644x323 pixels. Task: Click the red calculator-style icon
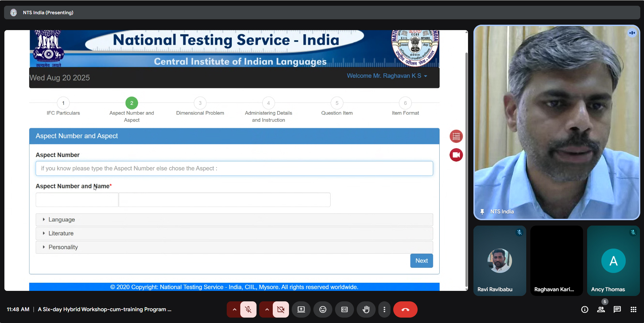click(456, 136)
